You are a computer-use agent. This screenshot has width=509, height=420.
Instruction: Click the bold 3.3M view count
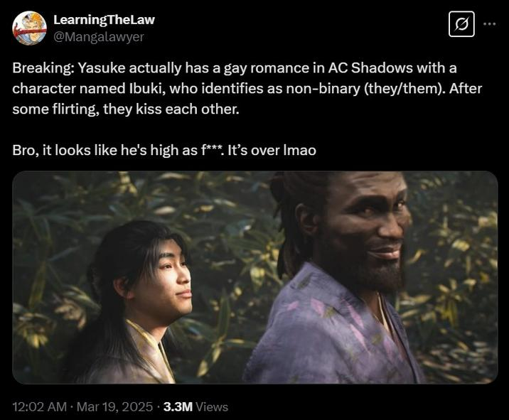(178, 406)
